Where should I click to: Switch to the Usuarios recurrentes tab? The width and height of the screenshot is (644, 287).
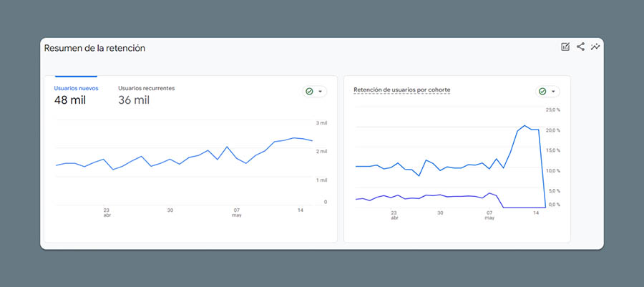tap(146, 88)
